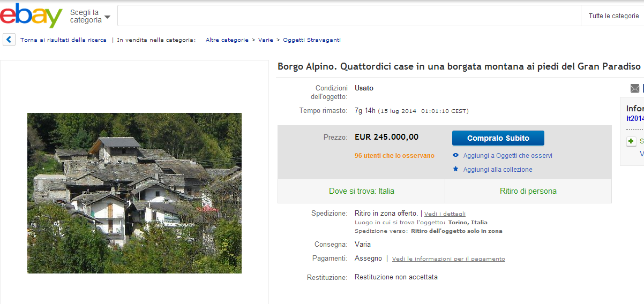The width and height of the screenshot is (644, 304).
Task: Click the alpine village product photo
Action: click(134, 193)
